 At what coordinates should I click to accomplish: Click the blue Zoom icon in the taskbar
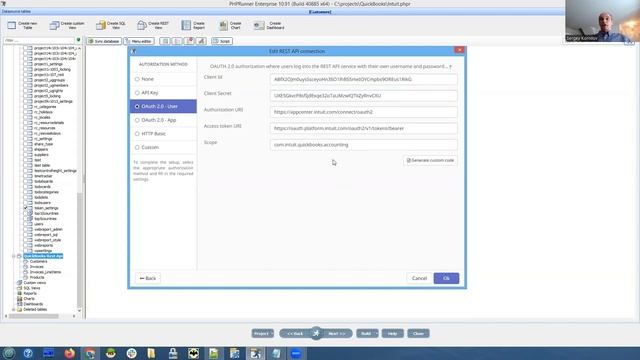[296, 353]
